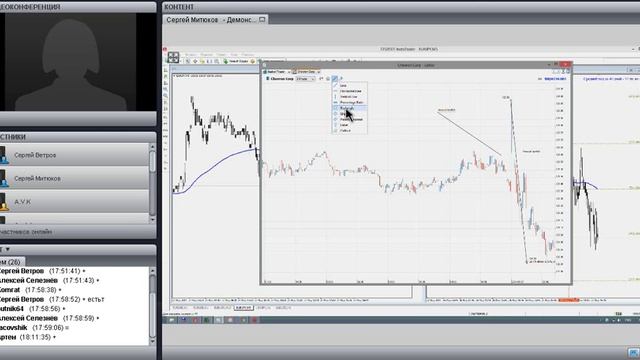Image resolution: width=640 pixels, height=360 pixels.
Task: Select Сергей Митюков in participants list
Action: (75, 178)
